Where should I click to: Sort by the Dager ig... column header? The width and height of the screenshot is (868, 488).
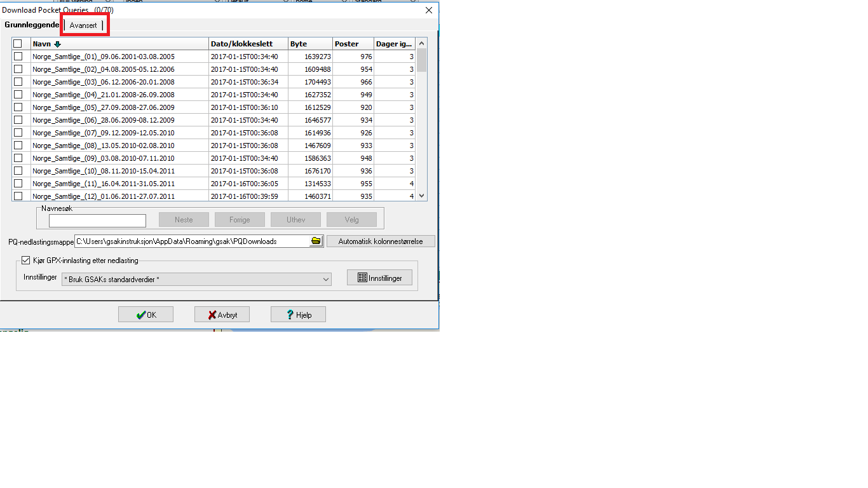click(x=395, y=44)
